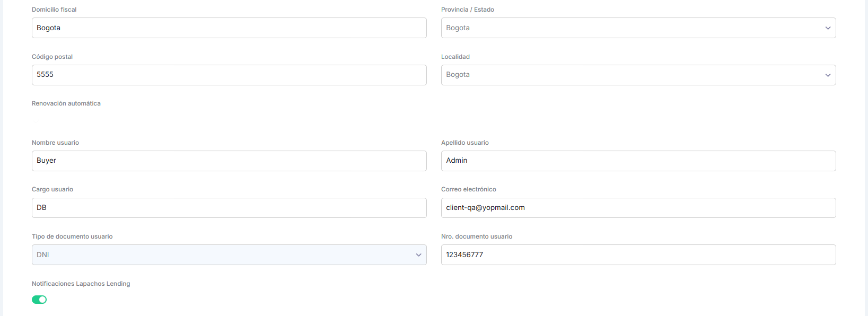Select the Nombre usuario field with Buyer
Viewport: 868px width, 316px height.
[229, 161]
